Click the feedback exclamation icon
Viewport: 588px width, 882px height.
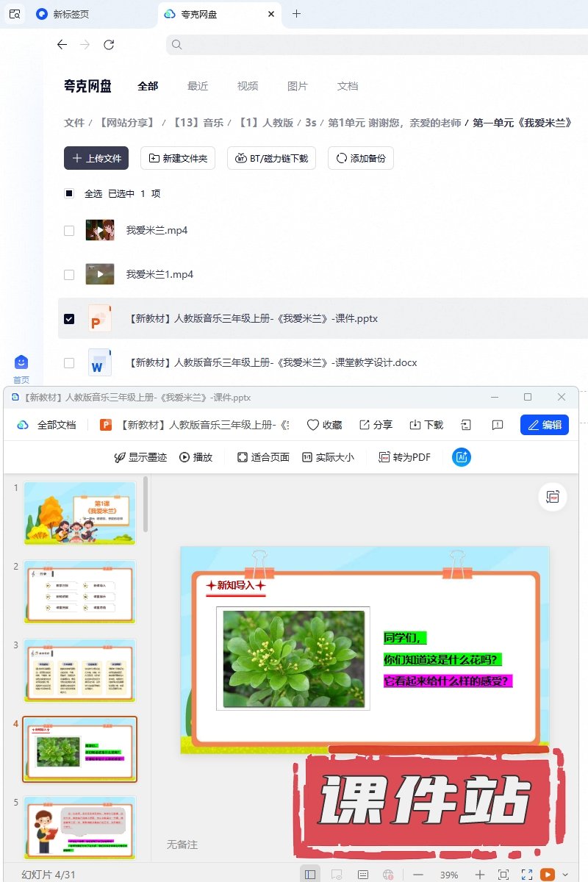click(x=498, y=425)
